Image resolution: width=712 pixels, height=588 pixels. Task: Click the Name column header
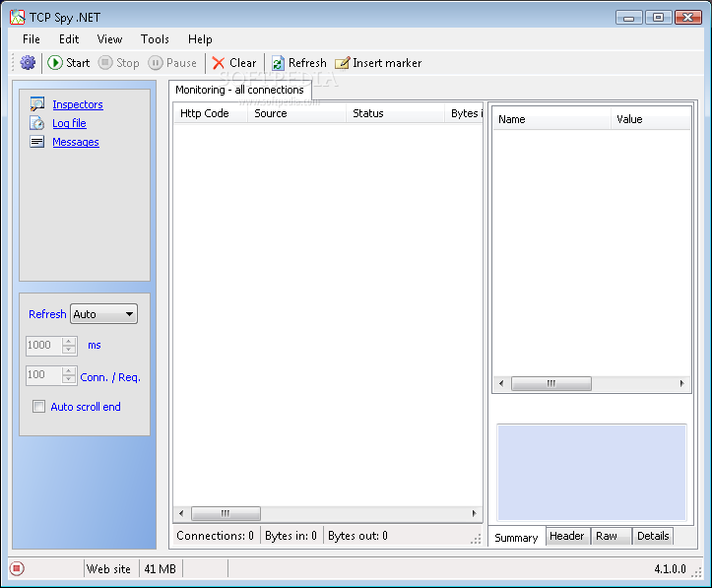click(x=552, y=119)
